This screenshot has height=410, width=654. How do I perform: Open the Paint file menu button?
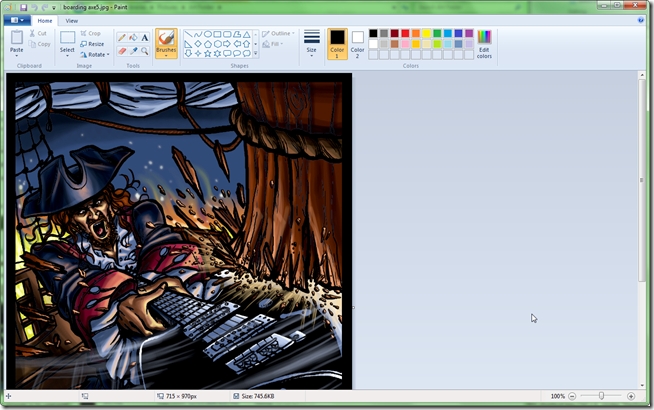[x=17, y=20]
